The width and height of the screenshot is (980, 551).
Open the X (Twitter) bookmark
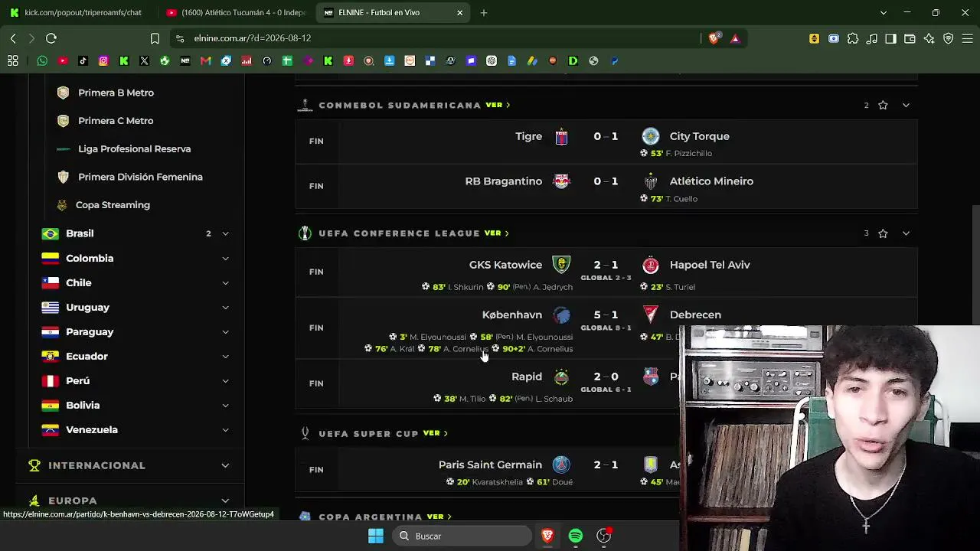pyautogui.click(x=145, y=61)
